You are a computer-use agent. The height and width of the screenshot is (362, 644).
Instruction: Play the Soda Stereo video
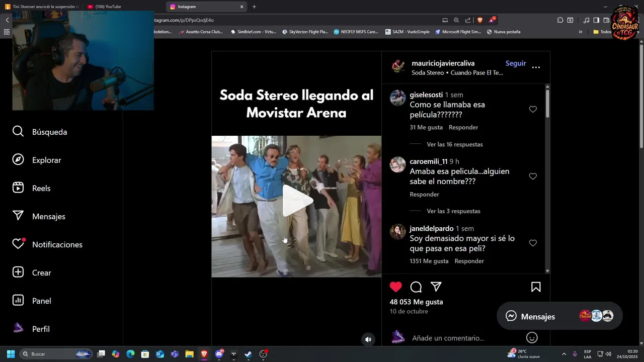pos(297,201)
